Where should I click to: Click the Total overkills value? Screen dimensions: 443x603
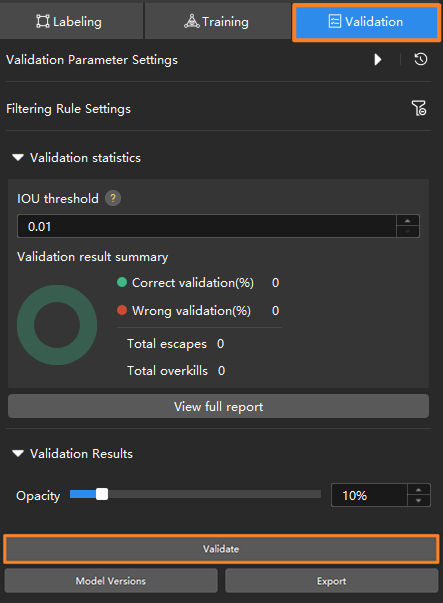pos(222,371)
